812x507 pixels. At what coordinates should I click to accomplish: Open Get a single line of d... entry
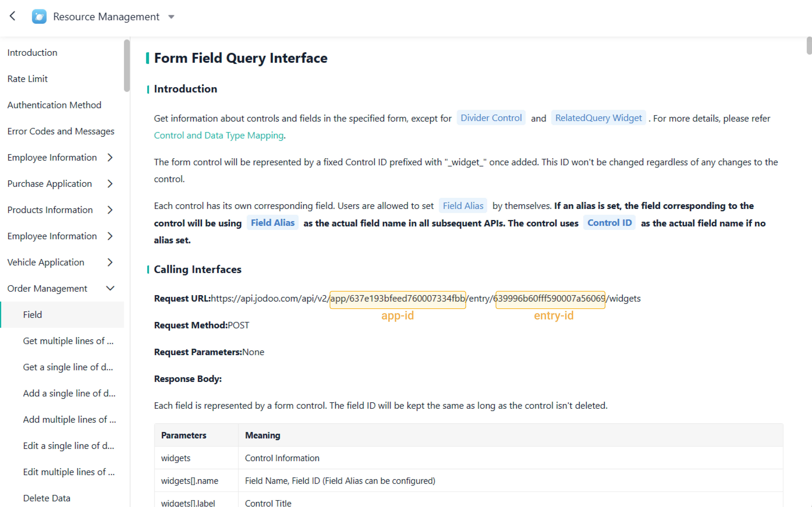(x=68, y=367)
